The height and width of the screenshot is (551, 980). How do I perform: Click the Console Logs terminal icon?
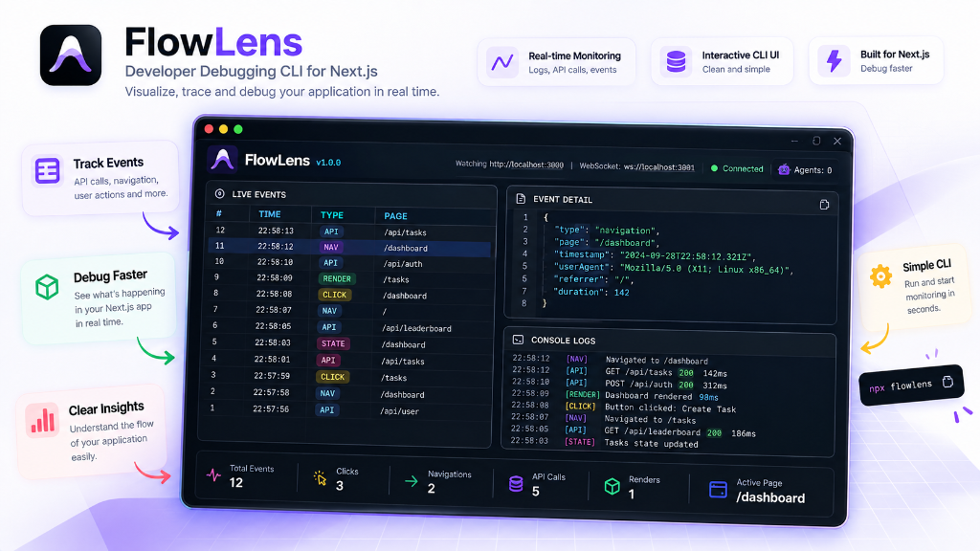tap(518, 340)
